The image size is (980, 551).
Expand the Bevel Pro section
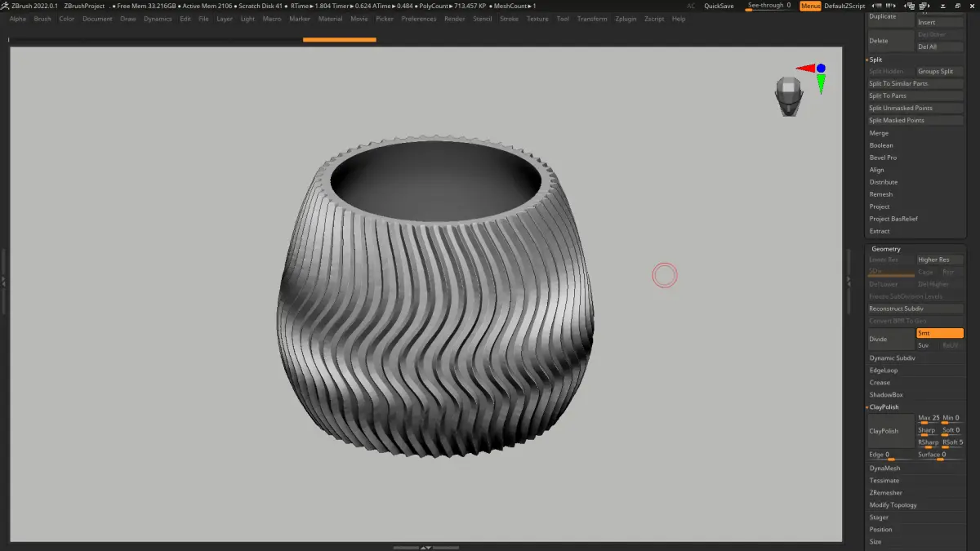[883, 158]
